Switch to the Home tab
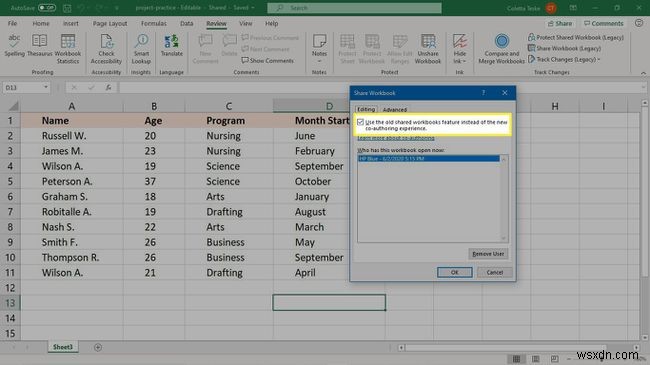Screen dimensions: 650x365 point(41,24)
